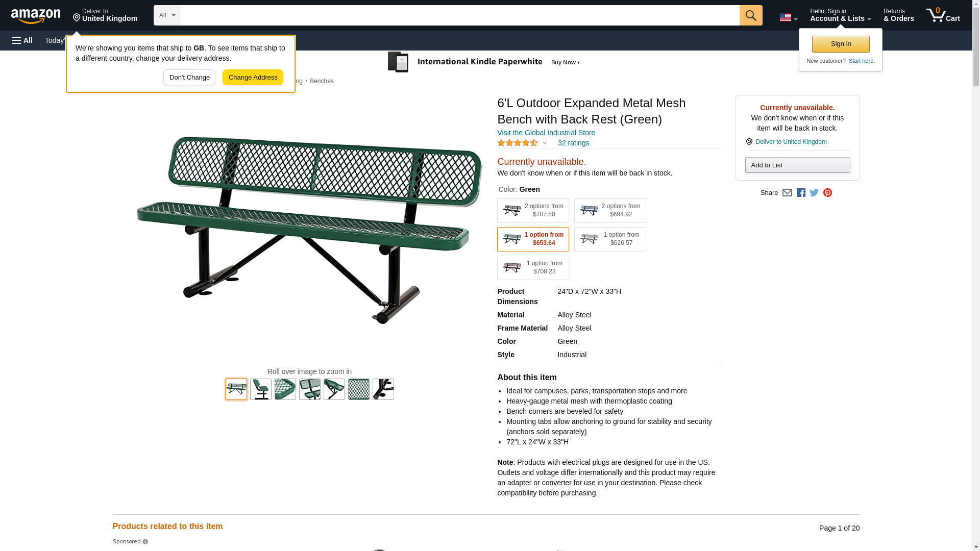Select the $708.23 color option
980x551 pixels.
pyautogui.click(x=533, y=268)
